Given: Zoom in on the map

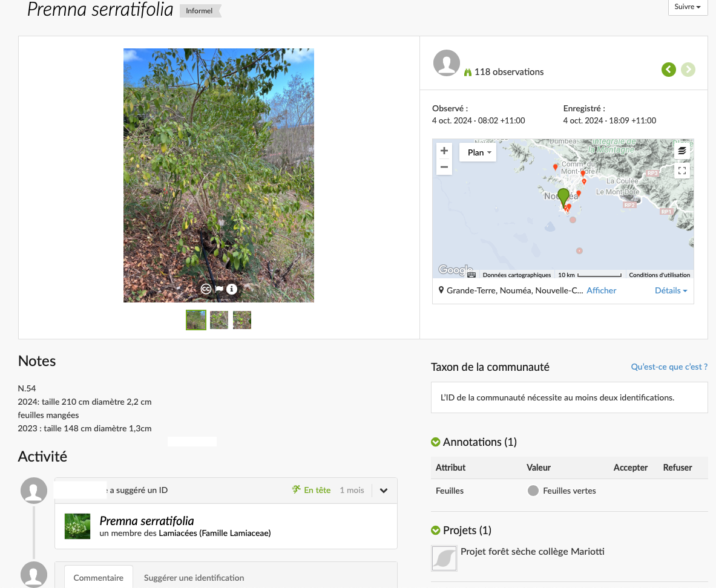Looking at the screenshot, I should (x=444, y=151).
